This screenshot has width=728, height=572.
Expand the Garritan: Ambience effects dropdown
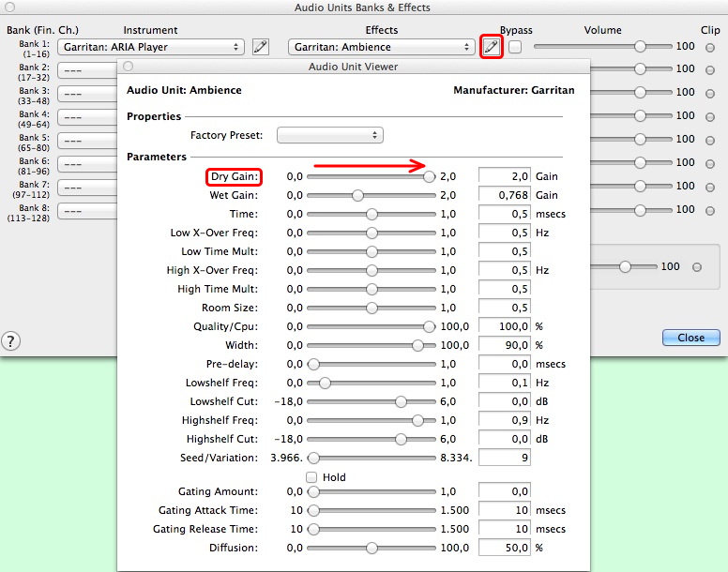click(x=381, y=47)
